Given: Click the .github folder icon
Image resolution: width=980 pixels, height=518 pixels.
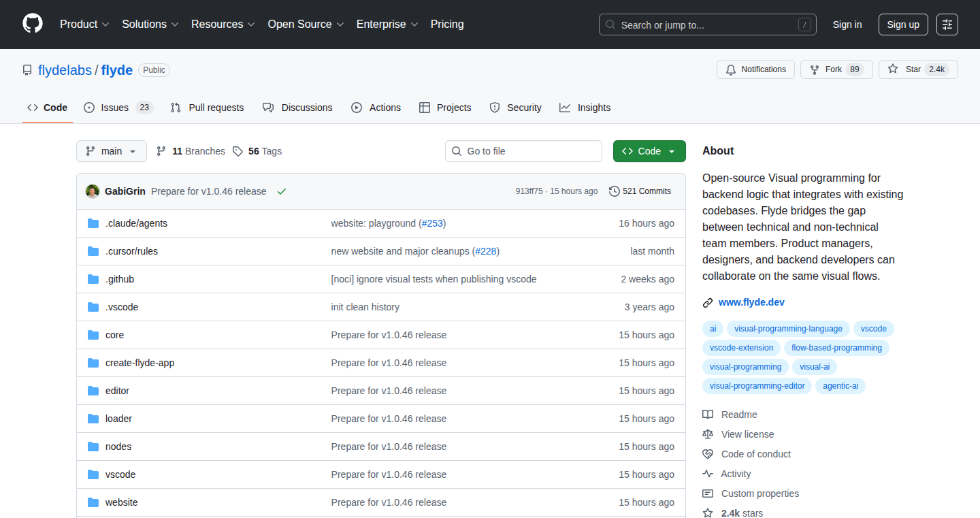Looking at the screenshot, I should [93, 279].
